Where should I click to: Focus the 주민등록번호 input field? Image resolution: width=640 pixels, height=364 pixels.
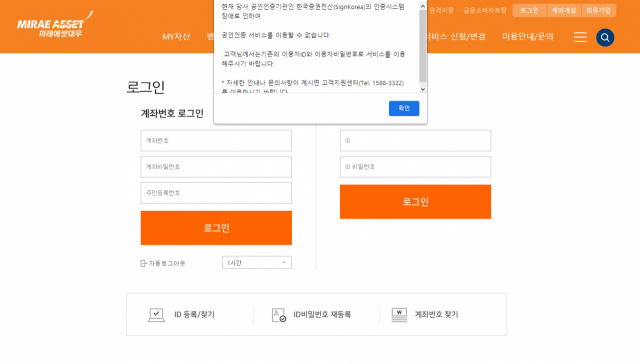(216, 193)
